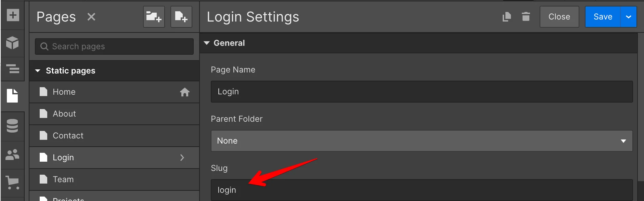Open the Components panel

pyautogui.click(x=13, y=43)
